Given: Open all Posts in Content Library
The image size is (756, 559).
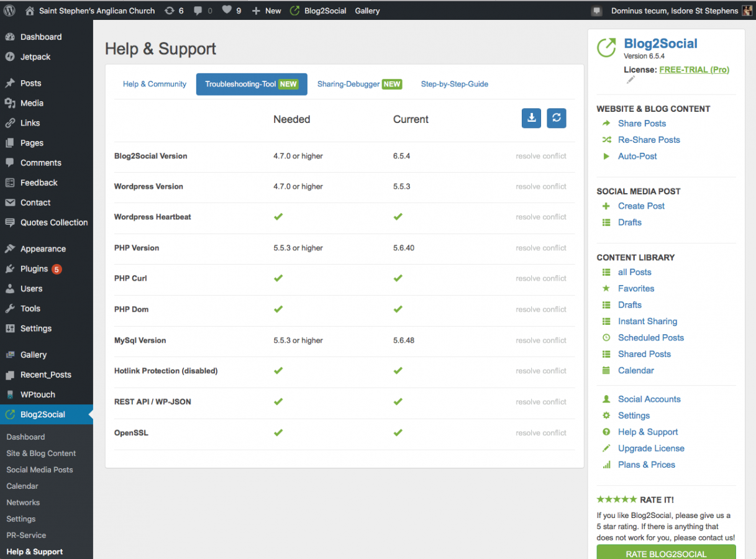Looking at the screenshot, I should (x=635, y=272).
